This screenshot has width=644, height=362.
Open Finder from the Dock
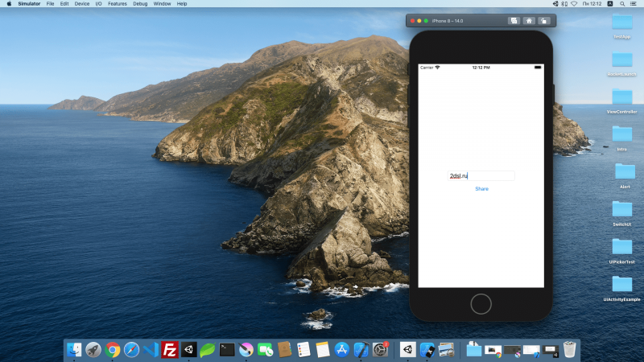pyautogui.click(x=74, y=350)
